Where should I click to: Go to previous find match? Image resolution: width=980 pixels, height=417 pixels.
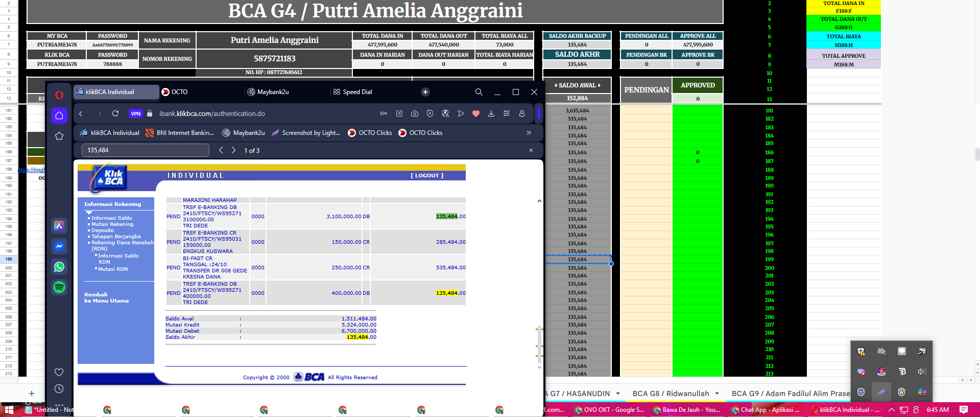(221, 150)
